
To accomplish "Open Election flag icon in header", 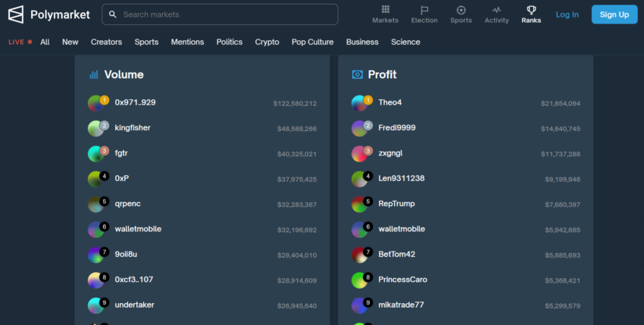I will pyautogui.click(x=424, y=9).
